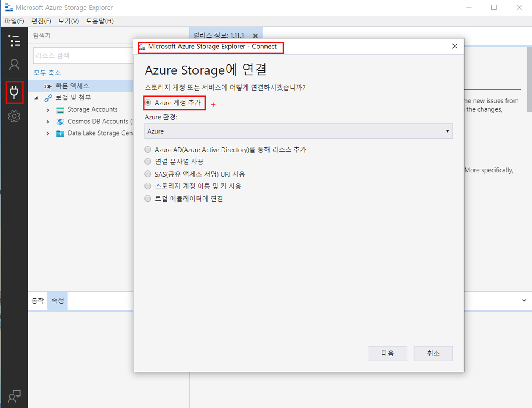Select the Storage Accounts tree row
This screenshot has width=532, height=408.
coord(81,109)
